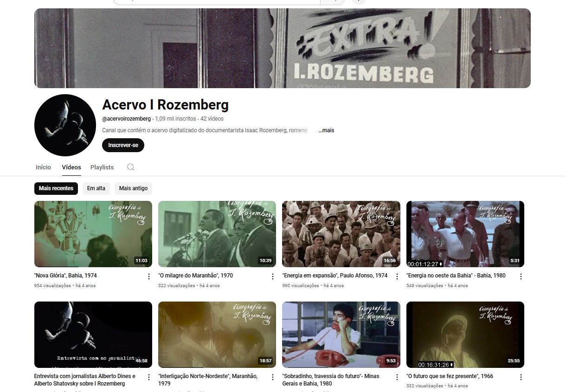Open options menu for "Energia no oeste da Bahia"
The height and width of the screenshot is (392, 566).
click(521, 276)
